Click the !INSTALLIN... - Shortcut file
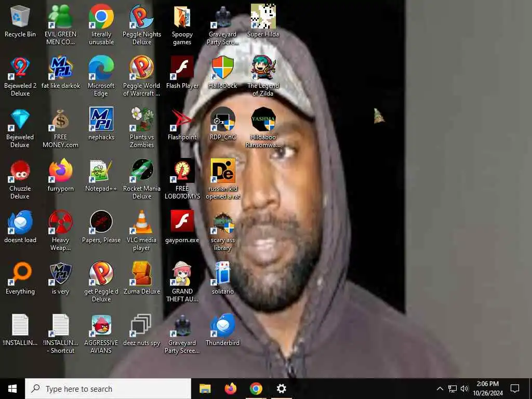The height and width of the screenshot is (399, 532). coord(60,325)
